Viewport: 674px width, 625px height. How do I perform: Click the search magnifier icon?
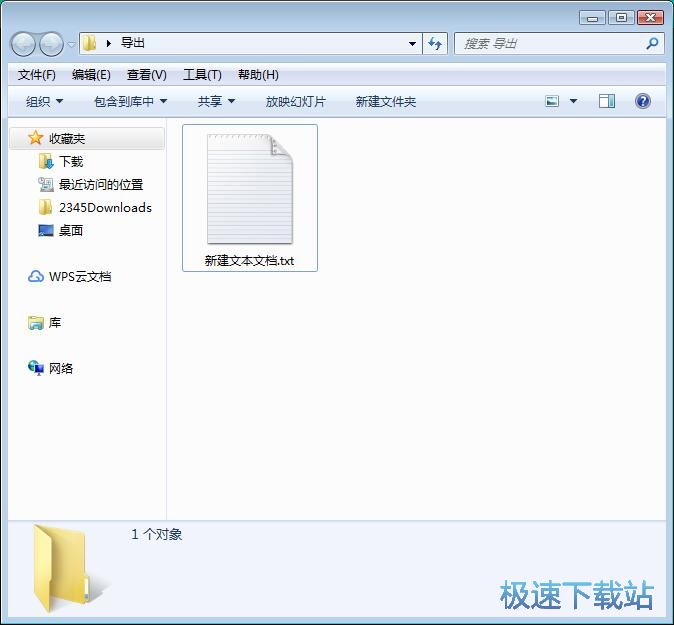(x=652, y=43)
